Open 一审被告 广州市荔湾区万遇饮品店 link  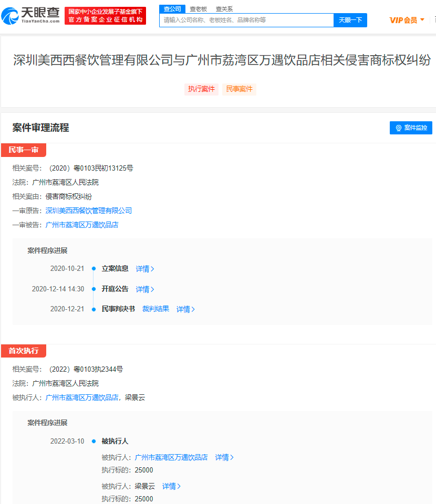(81, 225)
